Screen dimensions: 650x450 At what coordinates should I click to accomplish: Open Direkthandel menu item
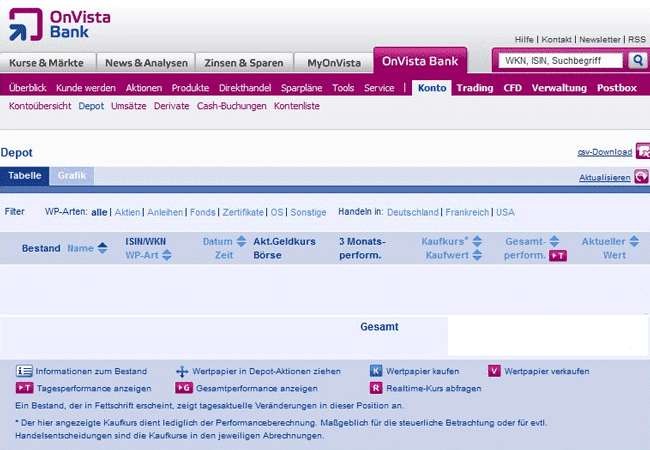[x=245, y=88]
